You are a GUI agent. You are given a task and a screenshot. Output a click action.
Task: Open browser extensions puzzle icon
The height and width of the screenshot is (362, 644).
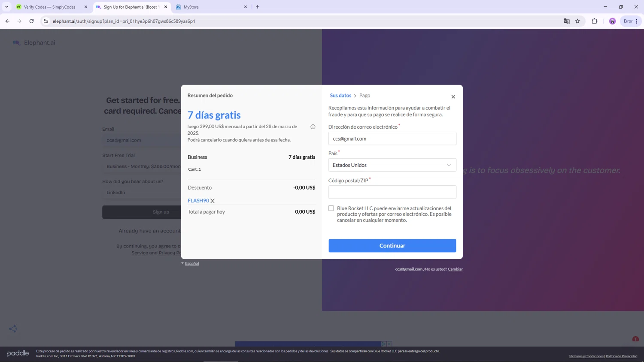pyautogui.click(x=595, y=21)
